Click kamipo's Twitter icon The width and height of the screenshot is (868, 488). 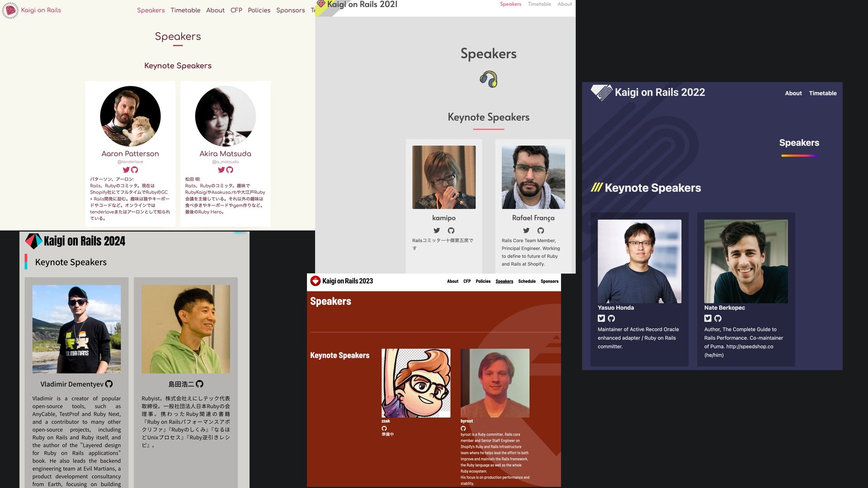pos(437,230)
